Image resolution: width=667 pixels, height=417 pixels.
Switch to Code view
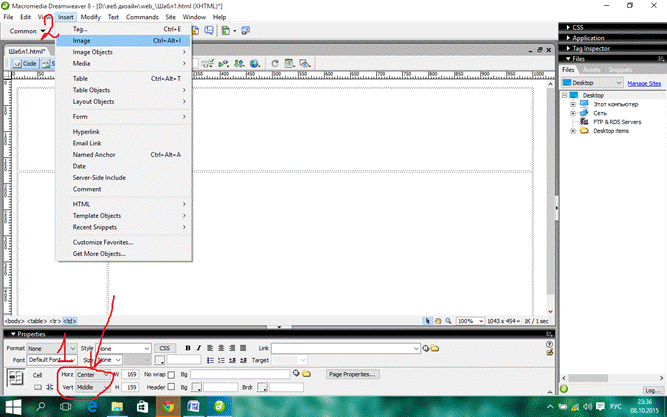(25, 63)
